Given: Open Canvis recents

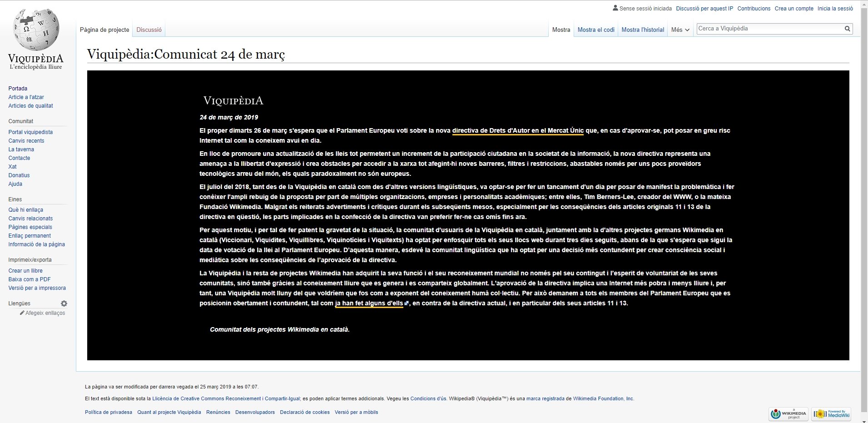Looking at the screenshot, I should tap(26, 141).
